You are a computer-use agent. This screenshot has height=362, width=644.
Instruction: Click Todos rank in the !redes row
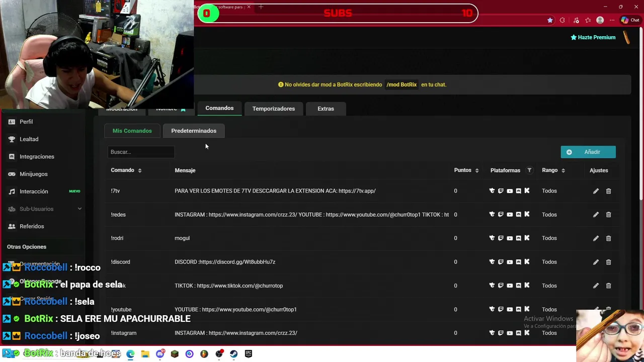pyautogui.click(x=549, y=215)
